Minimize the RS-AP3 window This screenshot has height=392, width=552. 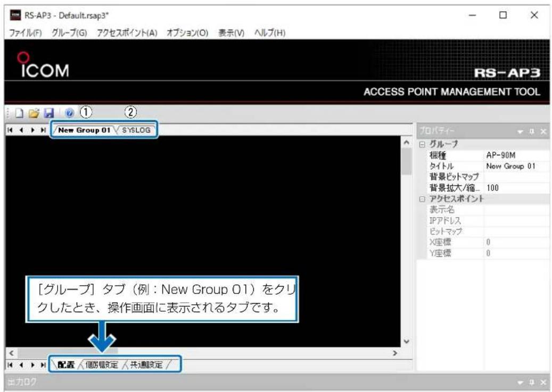[473, 15]
